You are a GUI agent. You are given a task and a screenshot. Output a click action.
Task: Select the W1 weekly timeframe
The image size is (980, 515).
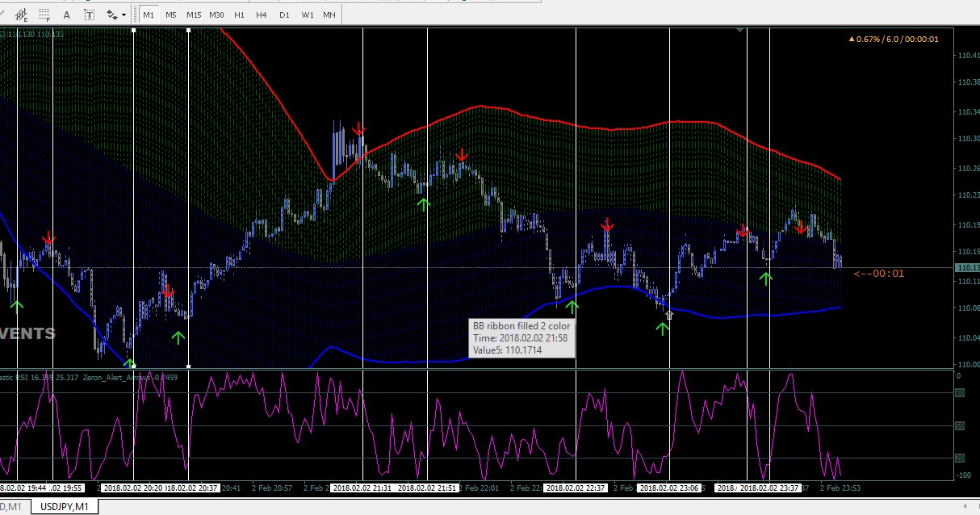click(308, 15)
